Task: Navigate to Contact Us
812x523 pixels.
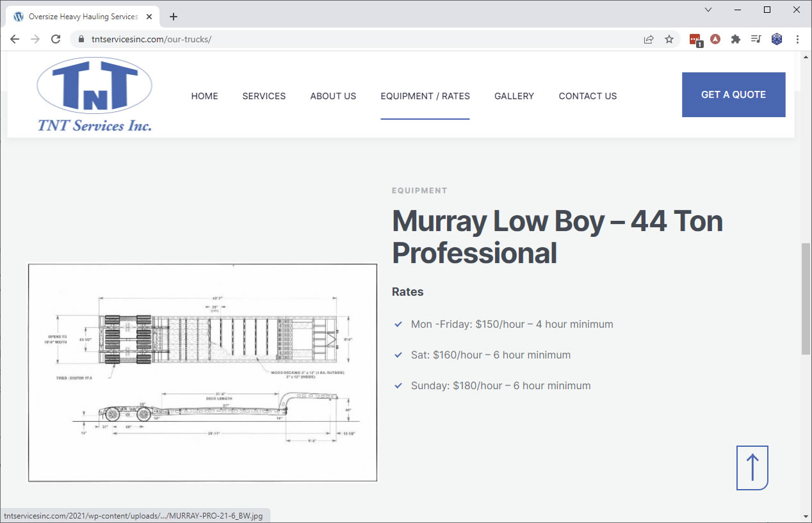Action: 587,96
